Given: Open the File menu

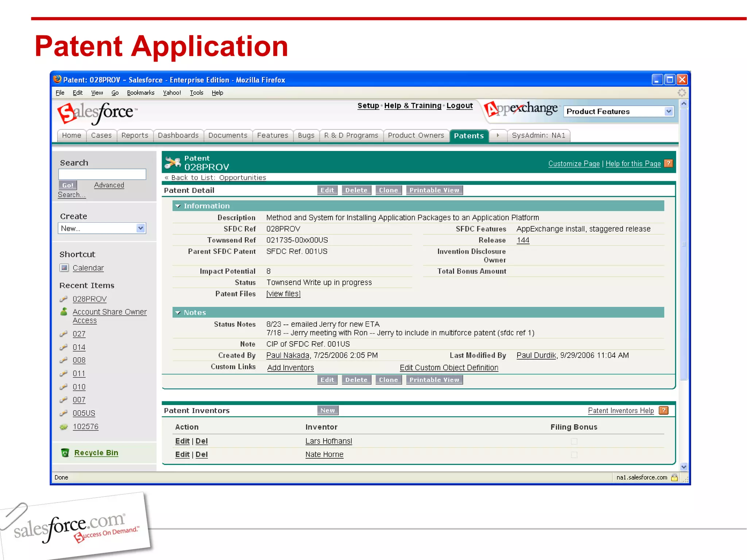Looking at the screenshot, I should [x=60, y=93].
